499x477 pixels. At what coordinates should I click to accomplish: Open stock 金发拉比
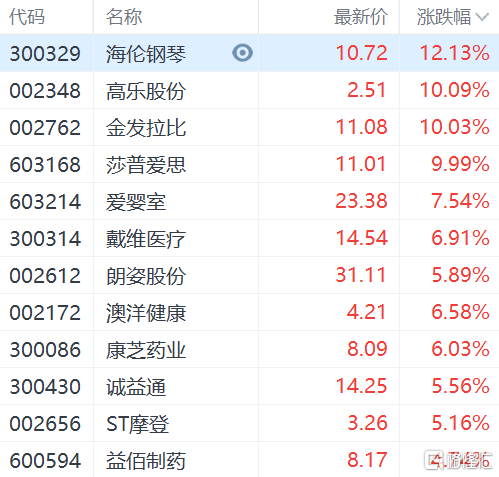click(146, 128)
